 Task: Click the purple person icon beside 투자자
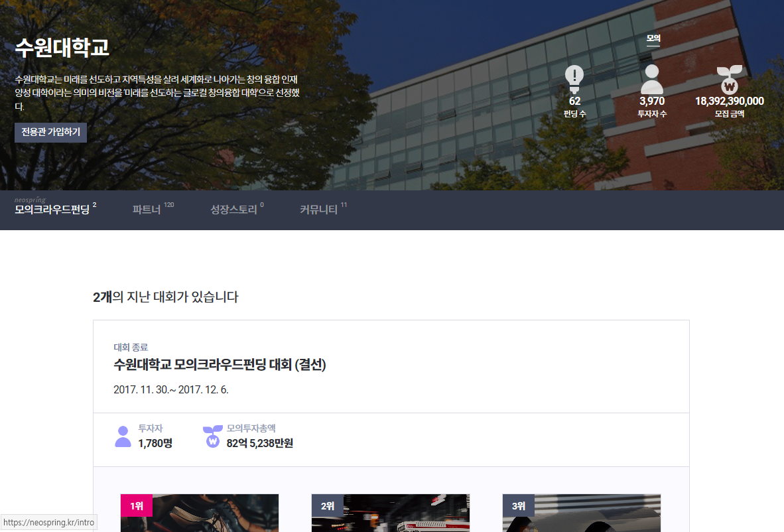[x=123, y=436]
